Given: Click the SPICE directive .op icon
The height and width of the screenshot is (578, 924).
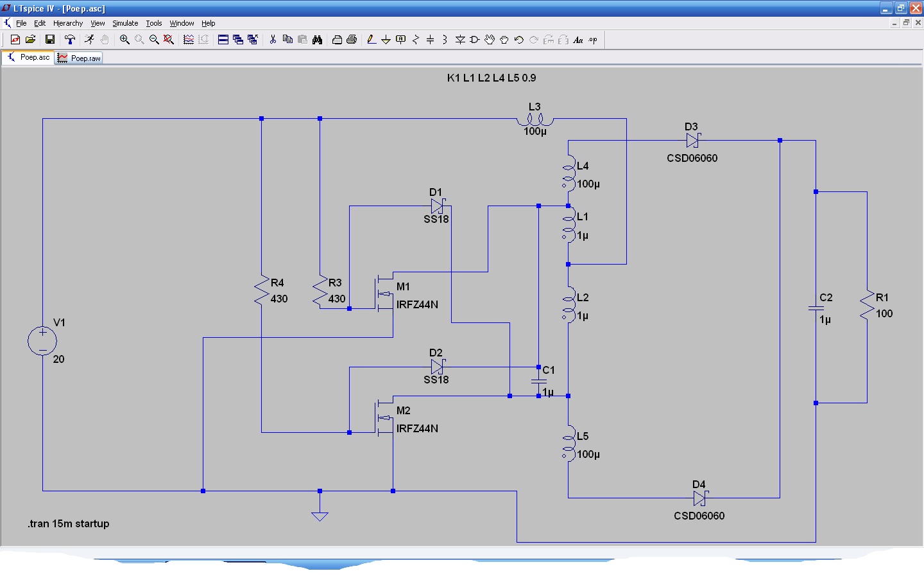Looking at the screenshot, I should 593,40.
